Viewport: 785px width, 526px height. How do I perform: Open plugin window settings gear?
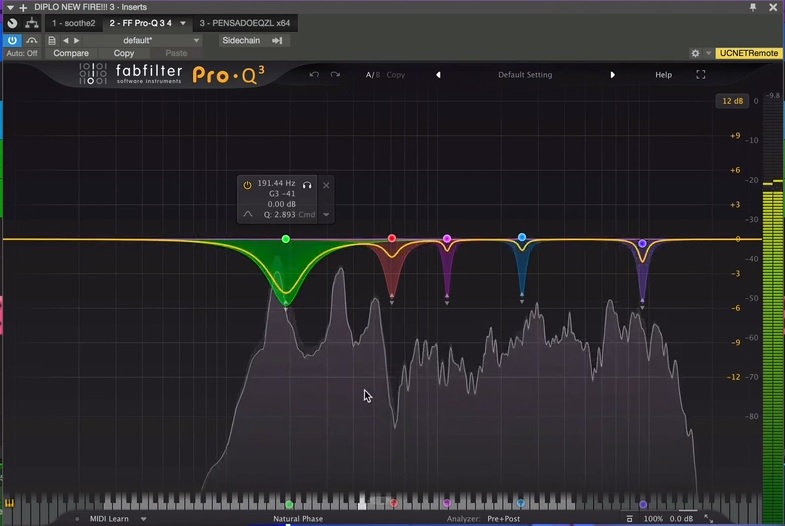click(x=695, y=53)
